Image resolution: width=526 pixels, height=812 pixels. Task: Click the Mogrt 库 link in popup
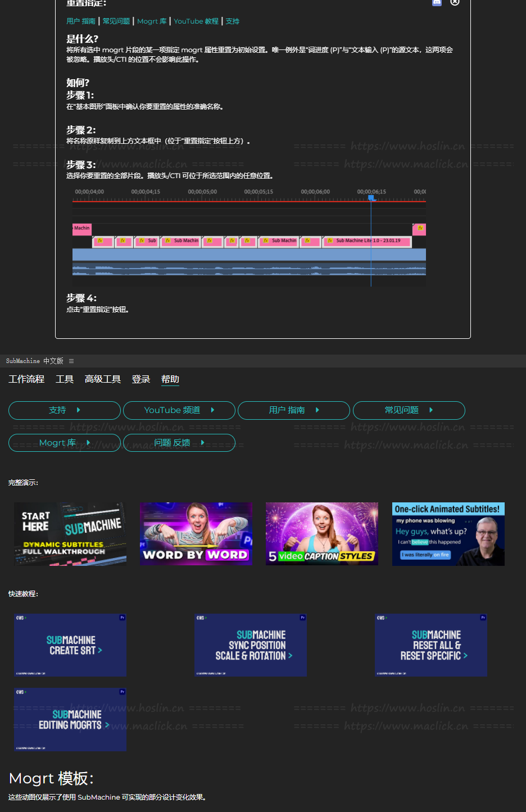[x=152, y=21]
